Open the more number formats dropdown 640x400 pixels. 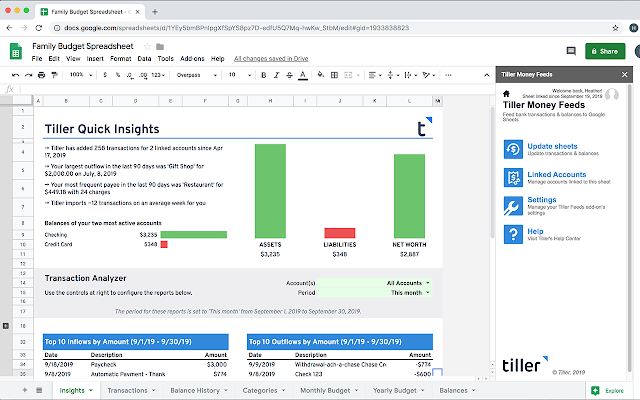tap(158, 75)
